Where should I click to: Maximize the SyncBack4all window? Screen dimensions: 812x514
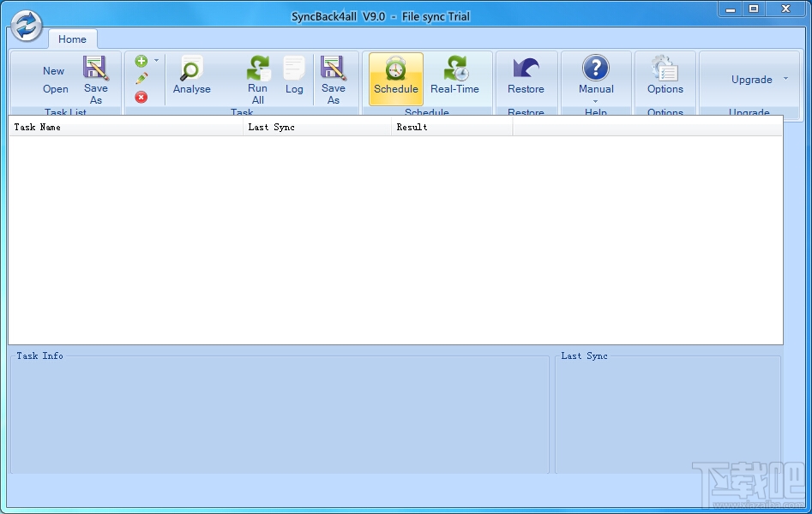[754, 9]
